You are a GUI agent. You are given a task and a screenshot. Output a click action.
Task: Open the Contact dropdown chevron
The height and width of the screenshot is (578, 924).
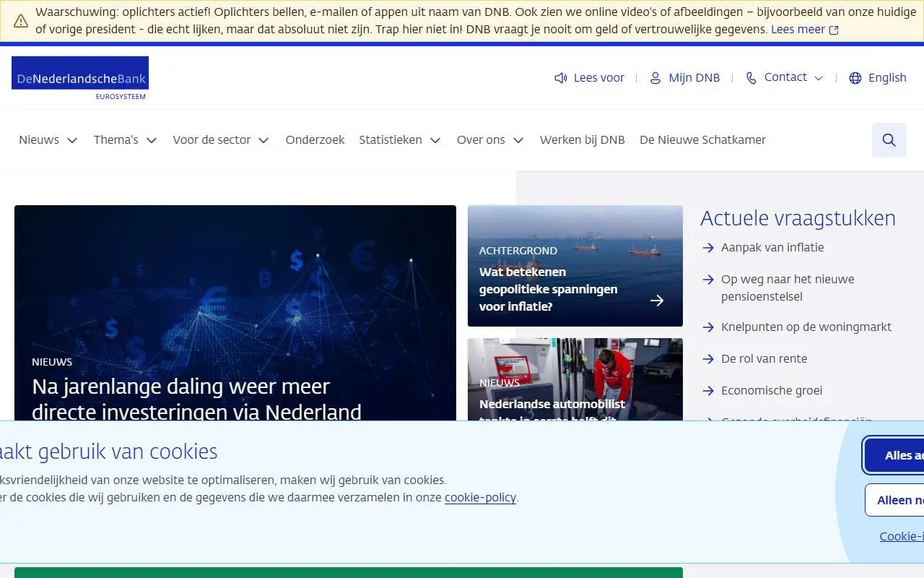819,78
